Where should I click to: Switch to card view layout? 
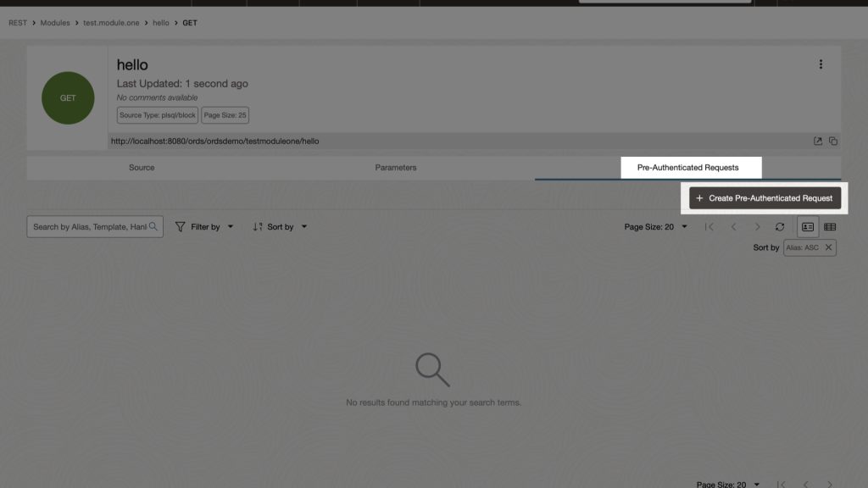[808, 227]
